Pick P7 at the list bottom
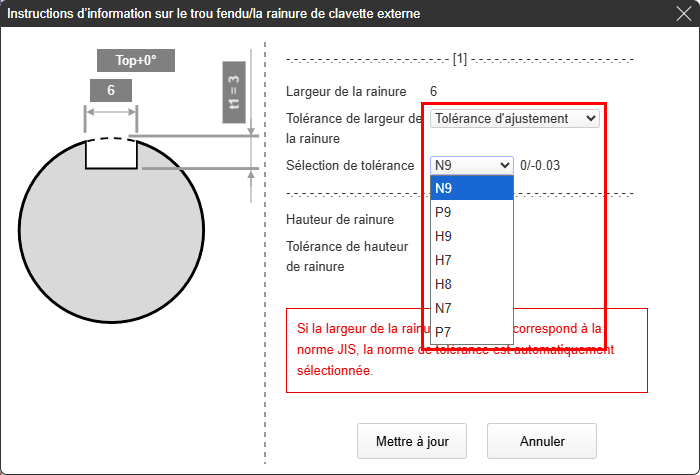Viewport: 700px width, 475px height. point(472,332)
